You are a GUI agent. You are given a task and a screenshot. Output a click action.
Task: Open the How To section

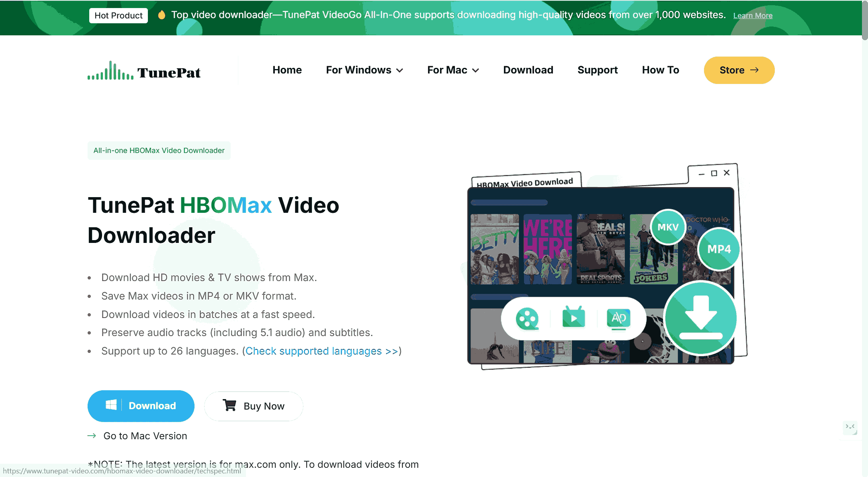[x=660, y=70]
